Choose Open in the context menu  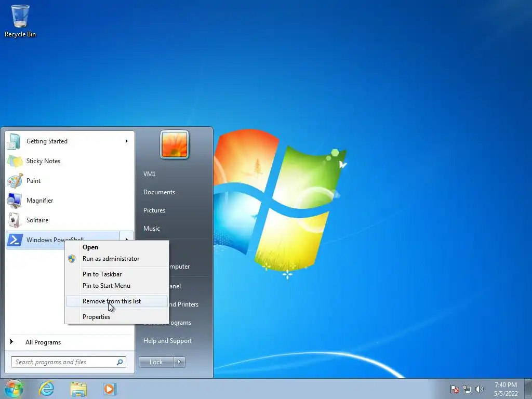click(x=117, y=247)
